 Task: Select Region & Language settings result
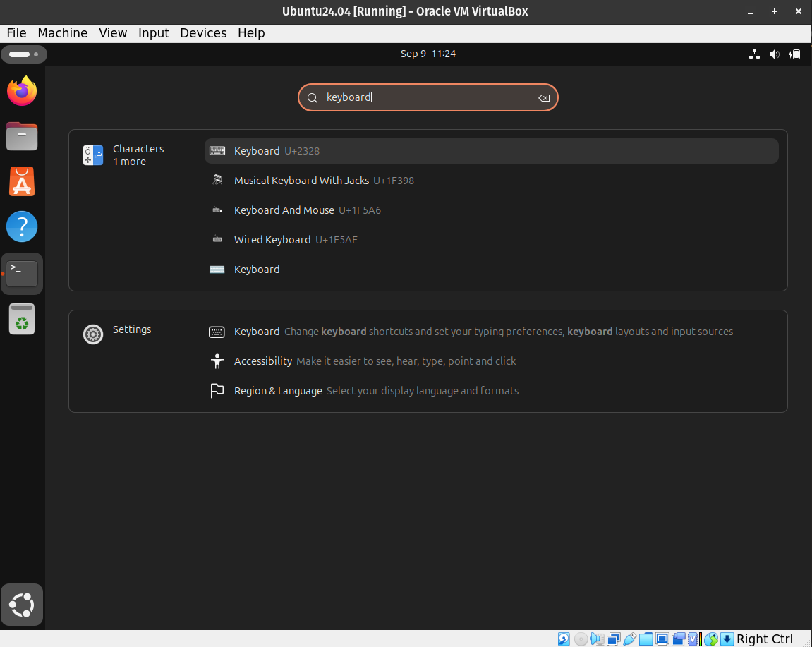pos(278,391)
